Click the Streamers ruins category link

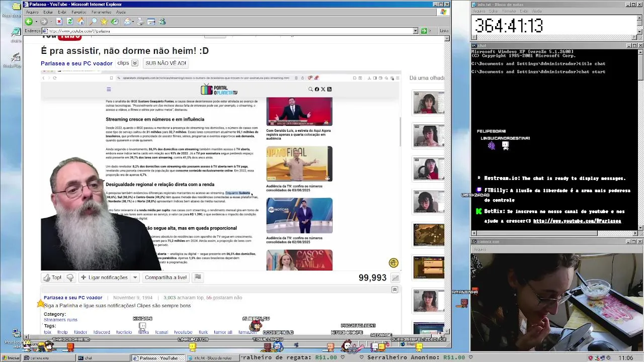[x=60, y=320]
